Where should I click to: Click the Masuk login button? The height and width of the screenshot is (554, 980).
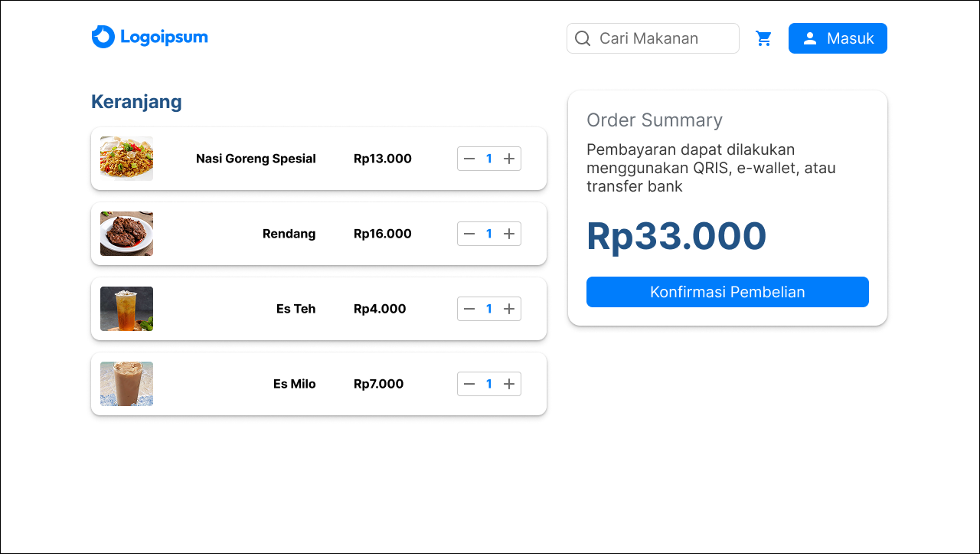838,38
